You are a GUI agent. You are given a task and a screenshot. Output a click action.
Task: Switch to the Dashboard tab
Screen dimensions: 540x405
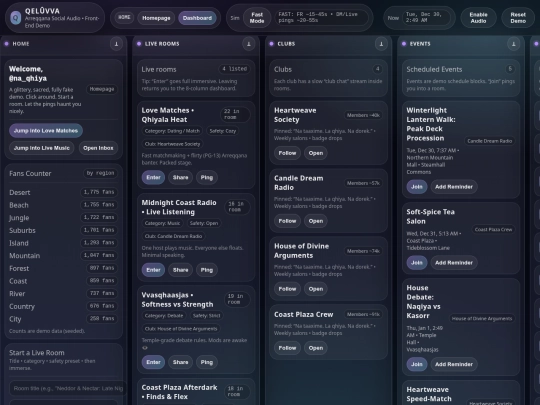[197, 18]
